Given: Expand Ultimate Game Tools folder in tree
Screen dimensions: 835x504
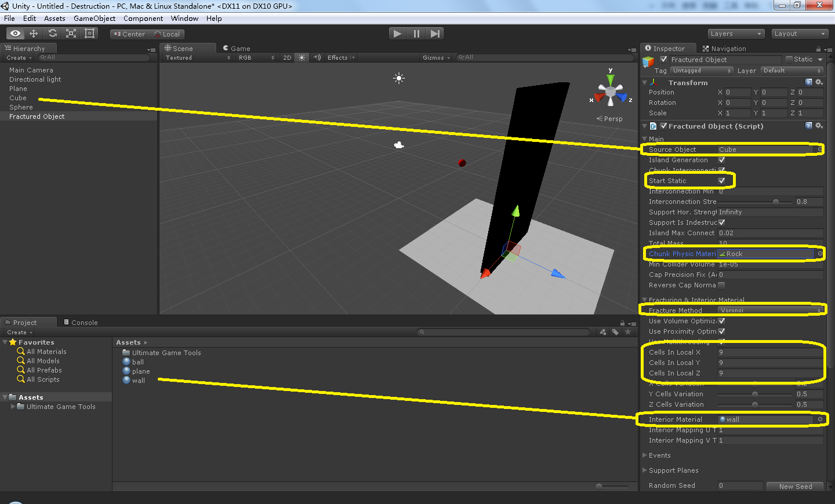Looking at the screenshot, I should pyautogui.click(x=13, y=407).
